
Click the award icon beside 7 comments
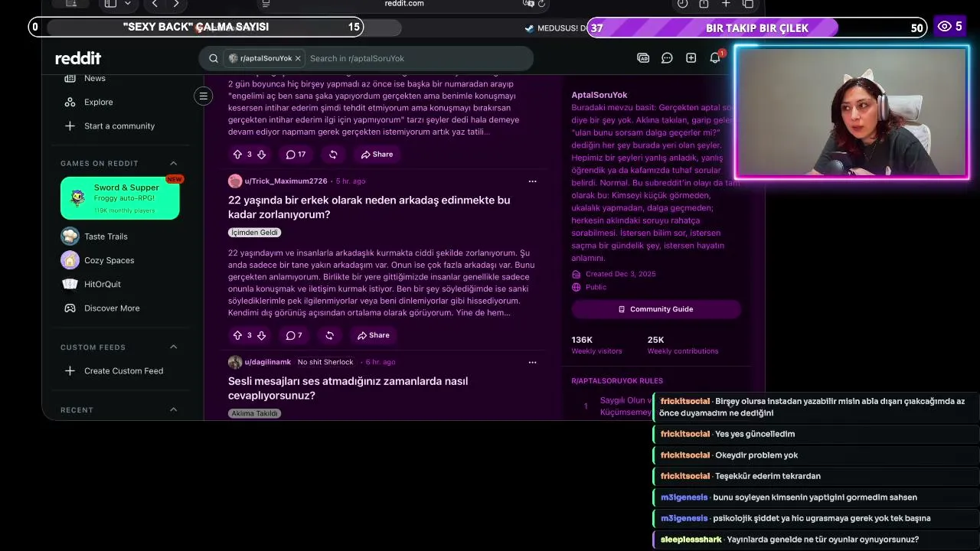[329, 335]
